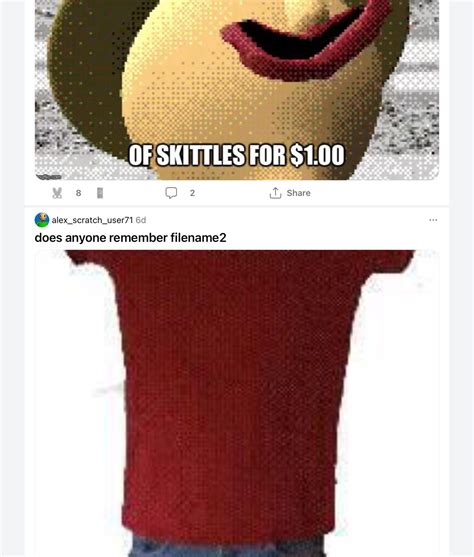Screen dimensions: 474x557
Task: Visit alex_scratch_user71's profile via username
Action: click(92, 220)
